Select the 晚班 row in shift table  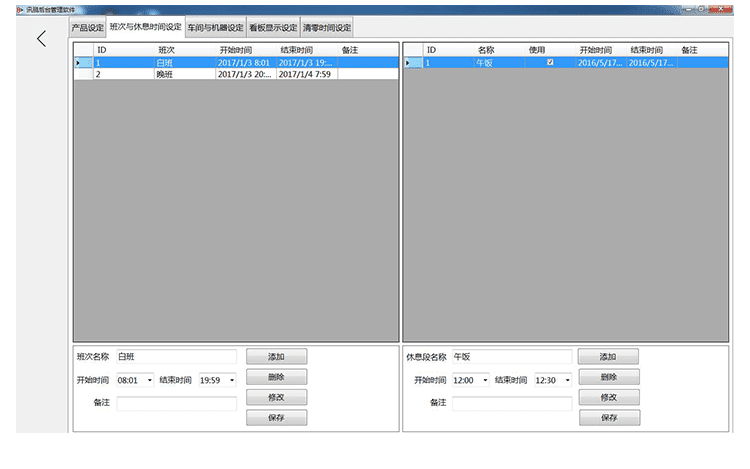(165, 74)
